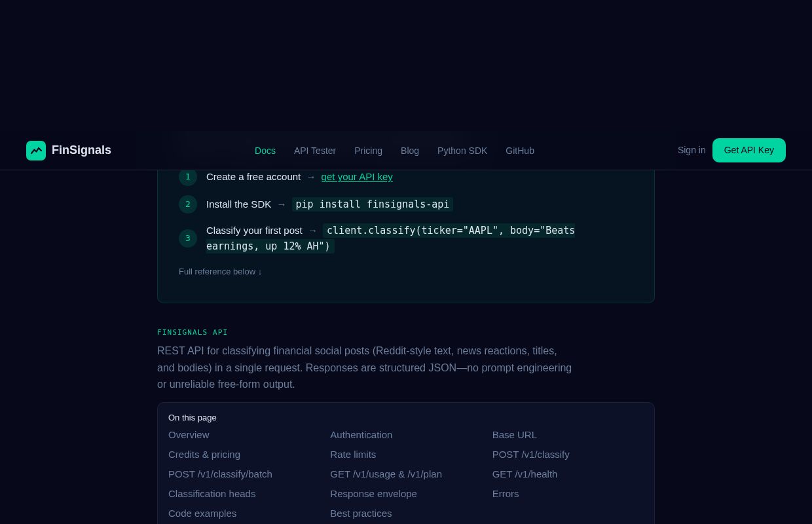Click 'On this page' heading
Viewport: 812px width, 524px height.
coord(193,418)
